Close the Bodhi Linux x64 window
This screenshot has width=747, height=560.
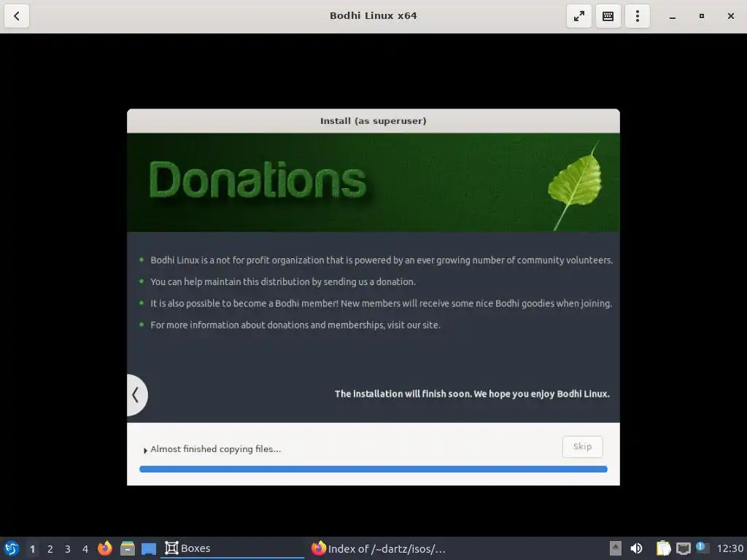tap(730, 16)
